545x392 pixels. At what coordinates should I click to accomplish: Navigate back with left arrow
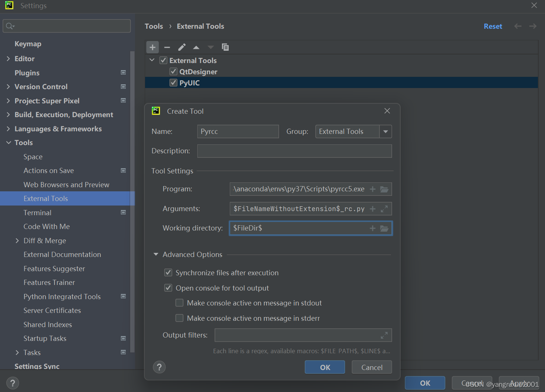coord(518,26)
